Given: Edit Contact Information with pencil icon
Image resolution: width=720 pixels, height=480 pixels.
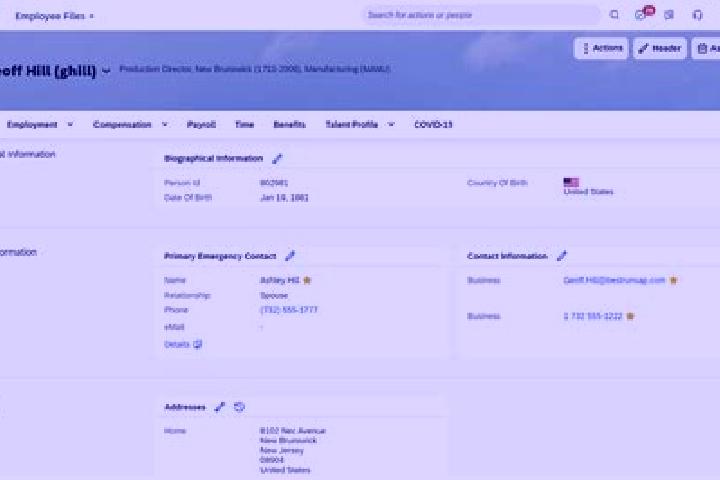Looking at the screenshot, I should point(562,256).
